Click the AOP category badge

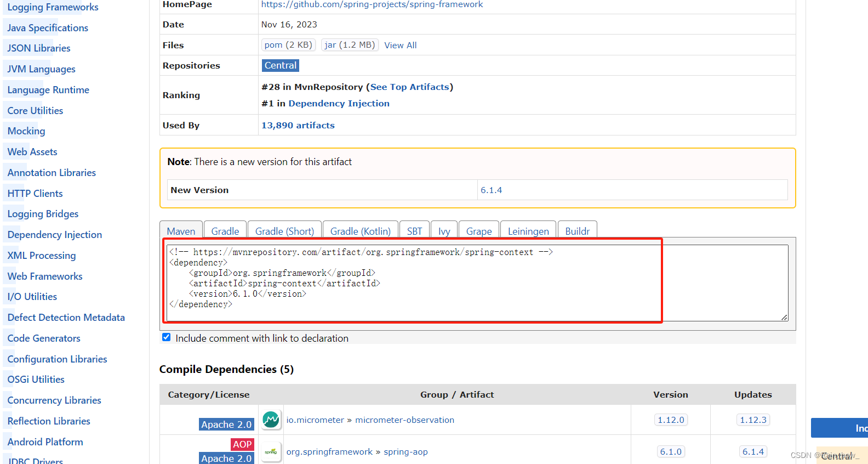click(x=242, y=444)
